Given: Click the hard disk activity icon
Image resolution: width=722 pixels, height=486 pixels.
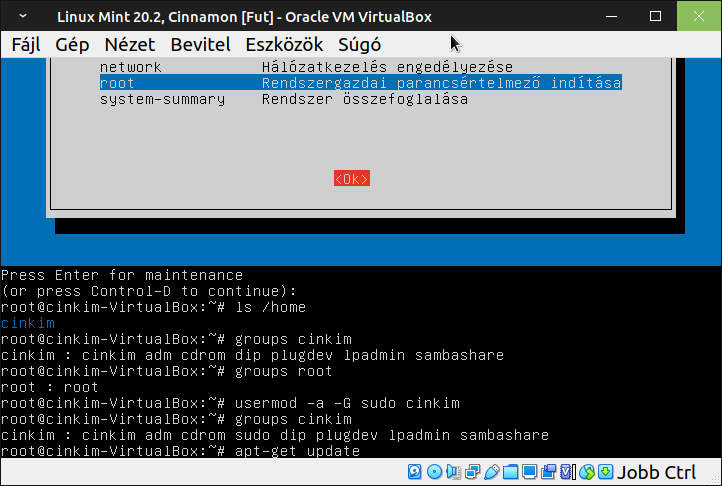Looking at the screenshot, I should tap(414, 472).
